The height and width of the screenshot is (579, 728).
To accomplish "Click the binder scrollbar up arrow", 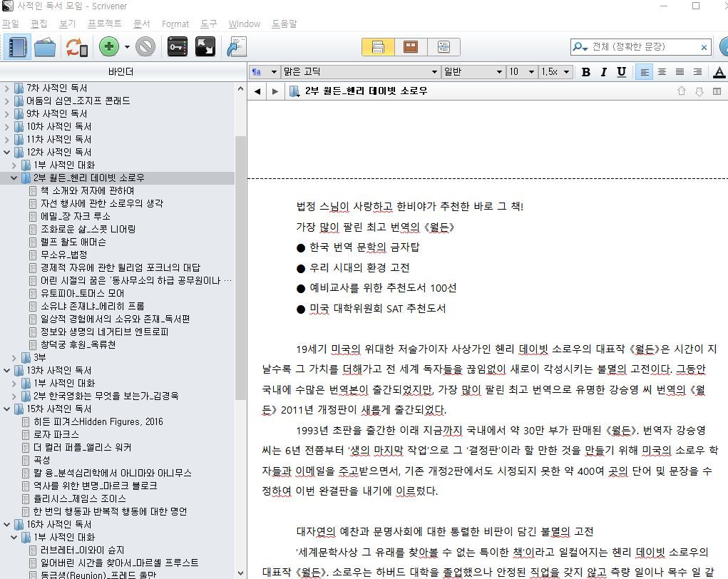I will point(240,88).
